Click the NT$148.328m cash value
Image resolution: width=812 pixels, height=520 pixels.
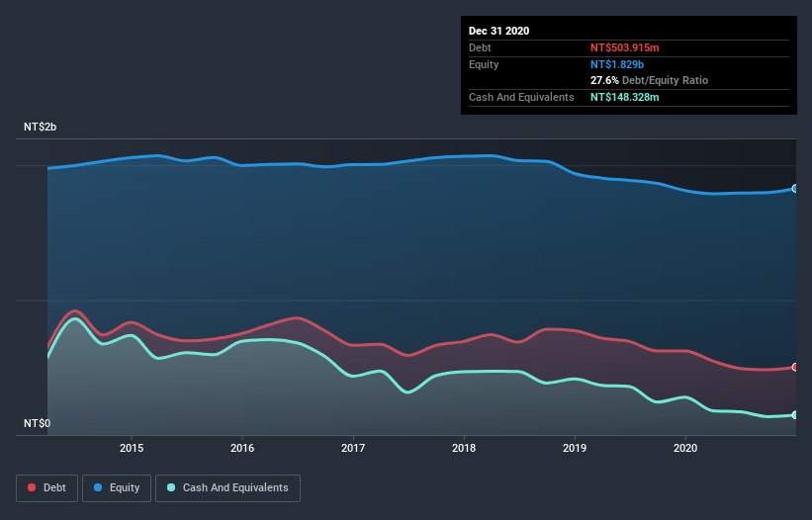tap(624, 97)
